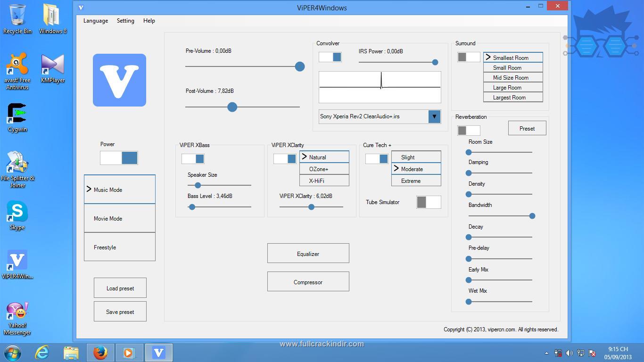Launch avast! Free Antivirus desktop shortcut
Screen dimensions: 644x362
pos(17,72)
